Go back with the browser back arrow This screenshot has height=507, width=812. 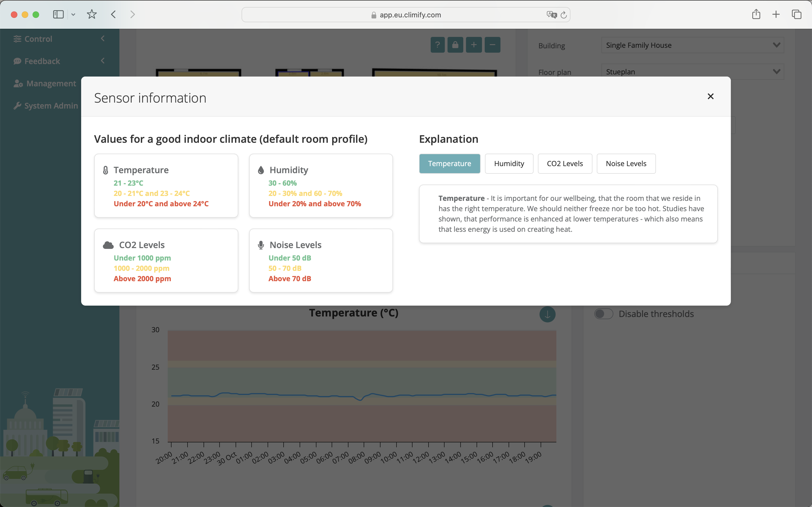point(113,14)
